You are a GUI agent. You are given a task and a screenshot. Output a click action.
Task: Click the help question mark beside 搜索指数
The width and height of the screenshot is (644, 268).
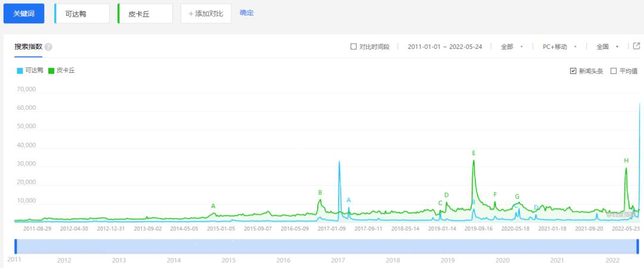(48, 47)
